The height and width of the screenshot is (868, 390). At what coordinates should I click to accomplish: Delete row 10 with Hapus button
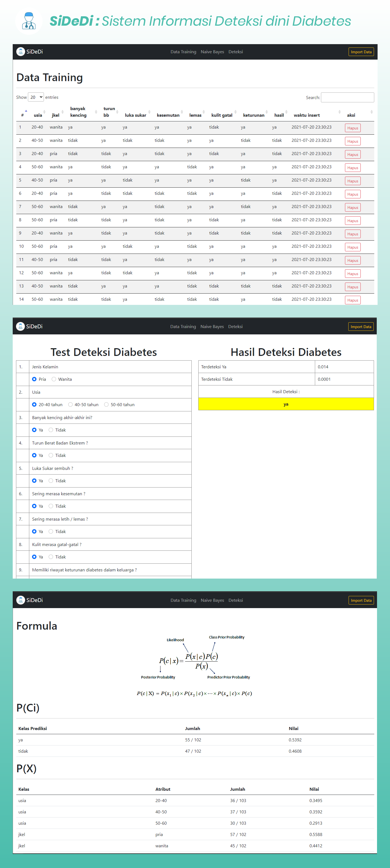click(352, 247)
